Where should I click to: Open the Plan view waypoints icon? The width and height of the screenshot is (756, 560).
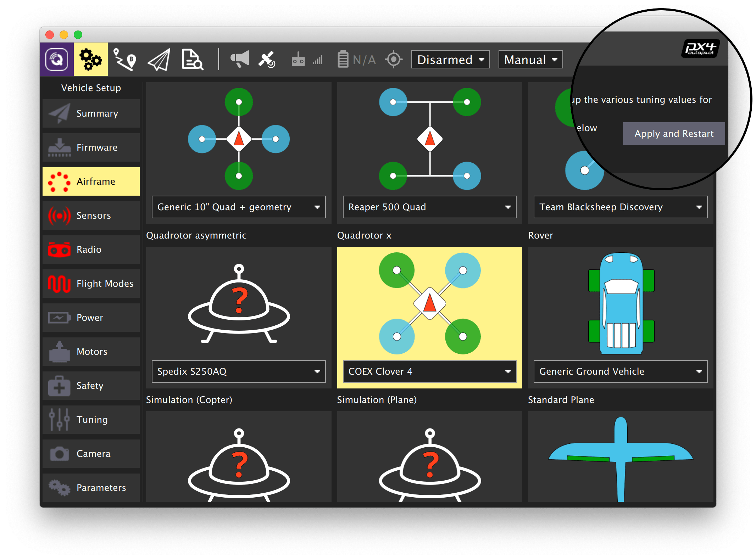pyautogui.click(x=125, y=59)
